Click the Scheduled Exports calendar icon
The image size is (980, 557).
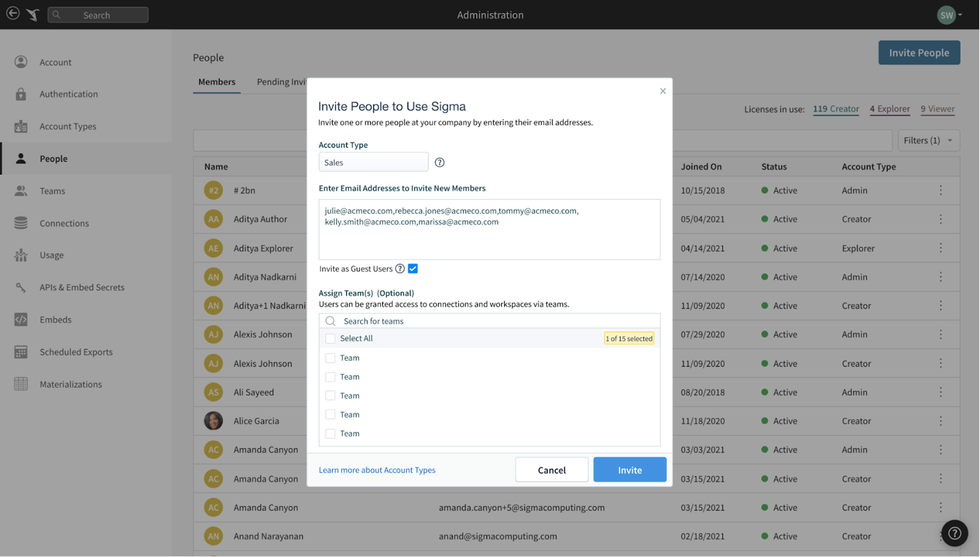tap(21, 352)
